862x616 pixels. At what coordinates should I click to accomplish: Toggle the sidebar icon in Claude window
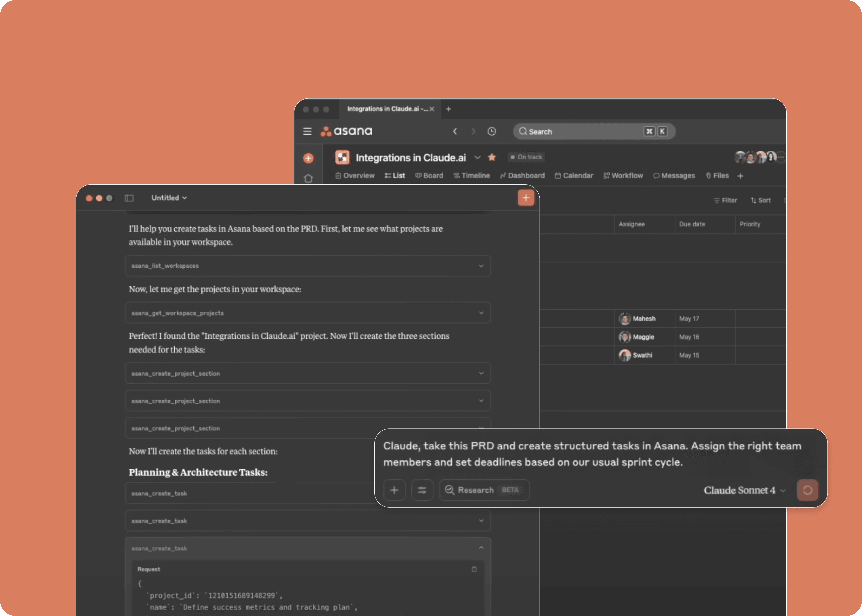pos(129,198)
